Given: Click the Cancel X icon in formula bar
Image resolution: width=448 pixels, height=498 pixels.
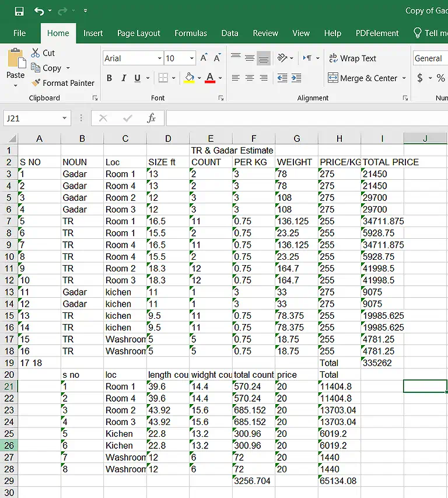Looking at the screenshot, I should [103, 118].
